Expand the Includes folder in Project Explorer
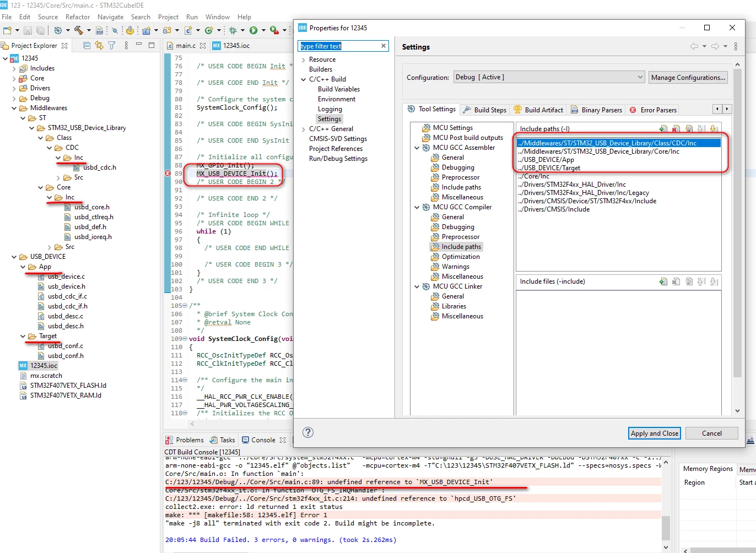This screenshot has width=756, height=553. [14, 68]
